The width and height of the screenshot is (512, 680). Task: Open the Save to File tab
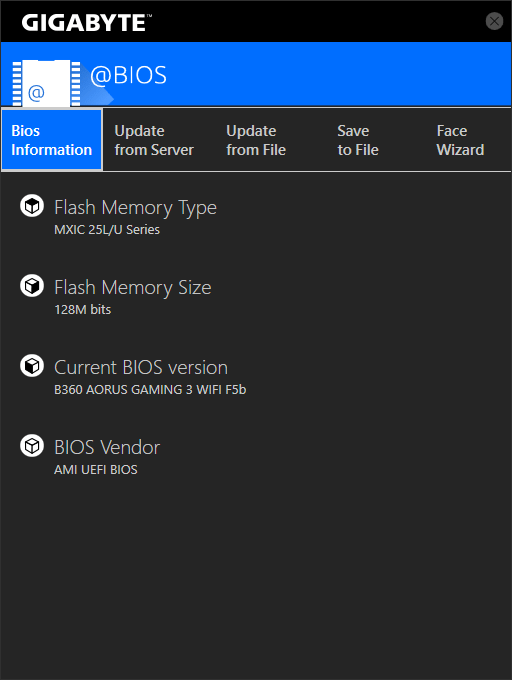pyautogui.click(x=358, y=140)
